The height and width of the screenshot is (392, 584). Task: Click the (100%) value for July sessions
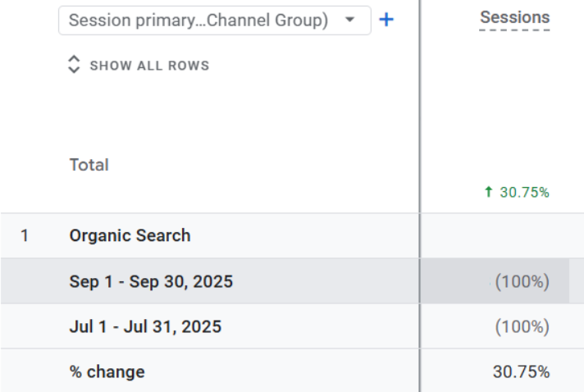(522, 327)
